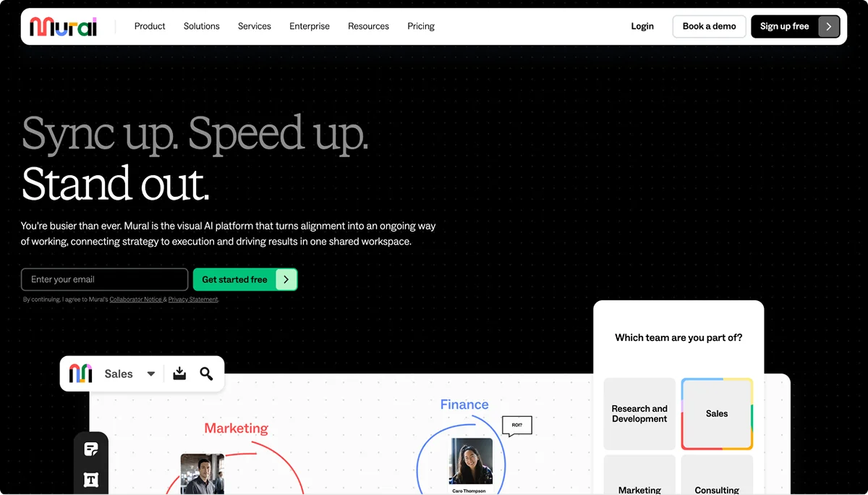The image size is (868, 495).
Task: Select the text box tool
Action: pos(91,479)
